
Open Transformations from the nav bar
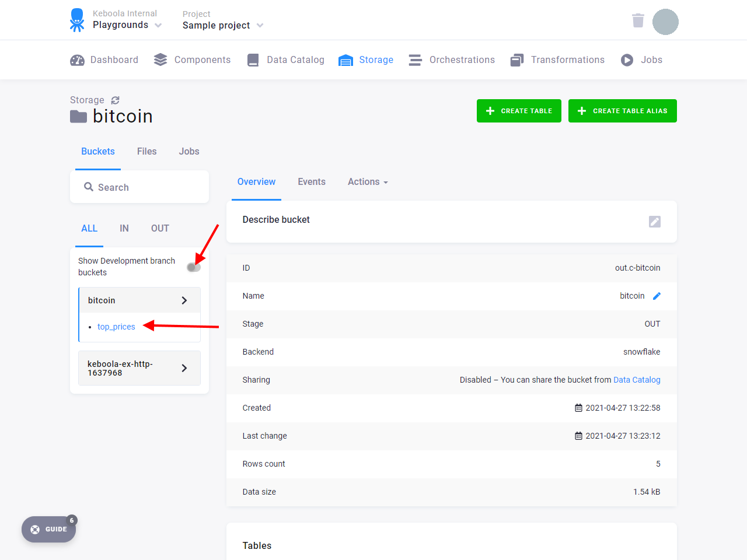[557, 60]
